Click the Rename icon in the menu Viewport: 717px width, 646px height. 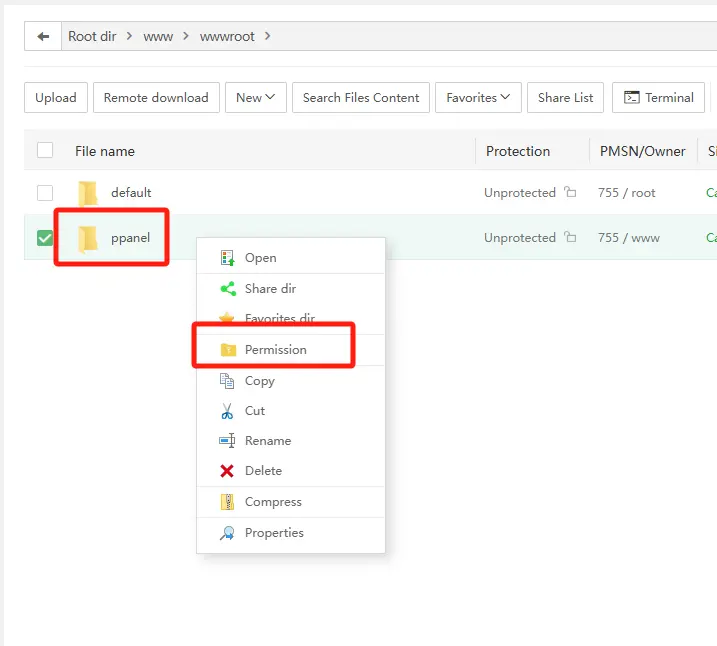coord(227,441)
